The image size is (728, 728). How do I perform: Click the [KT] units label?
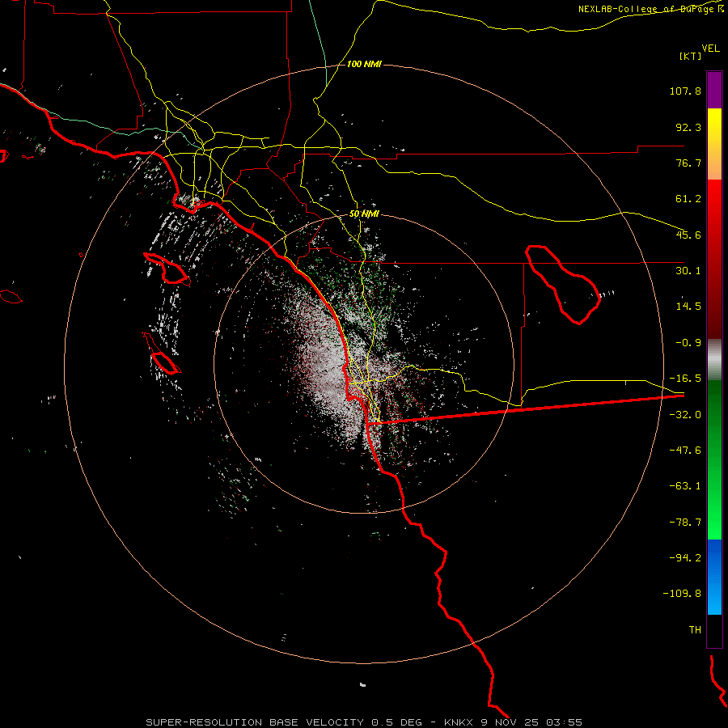691,56
